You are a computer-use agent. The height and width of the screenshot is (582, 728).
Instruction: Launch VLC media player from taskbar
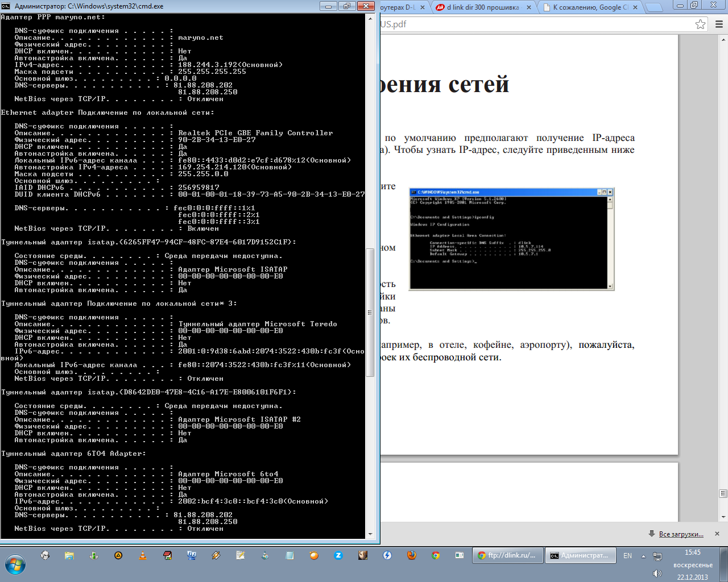(x=143, y=555)
